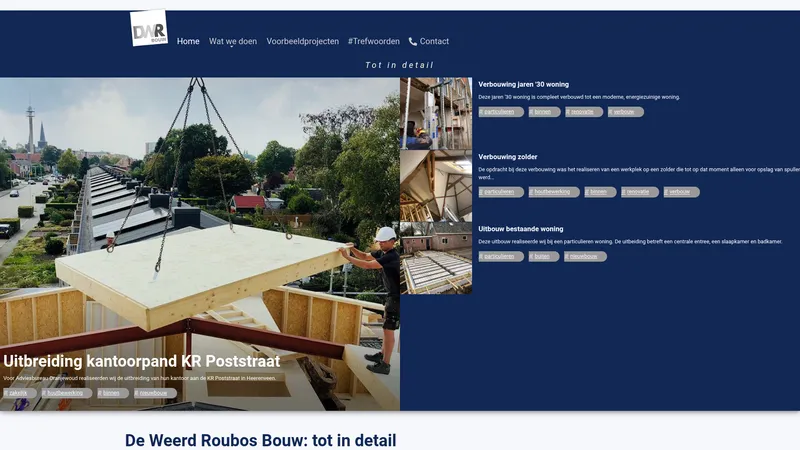Select #houtbewerking tag under KR Poststraat
800x450 pixels.
[x=67, y=393]
